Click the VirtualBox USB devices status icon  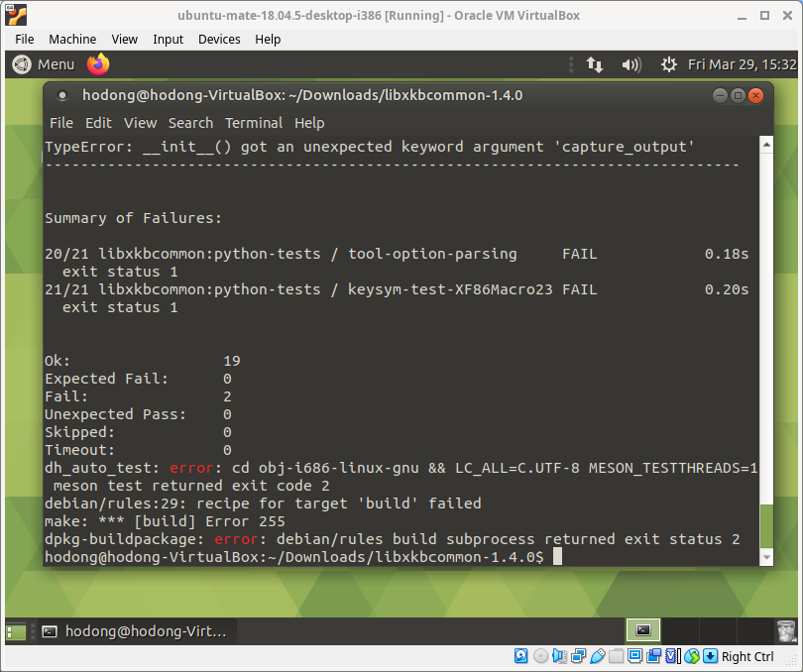click(597, 656)
